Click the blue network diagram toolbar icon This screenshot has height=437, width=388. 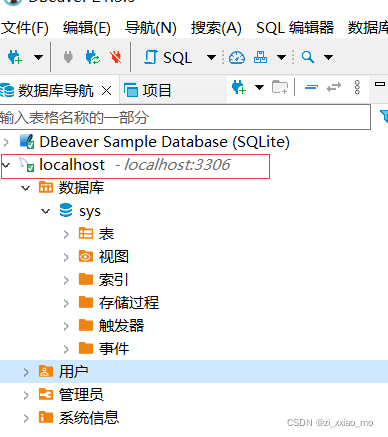260,57
